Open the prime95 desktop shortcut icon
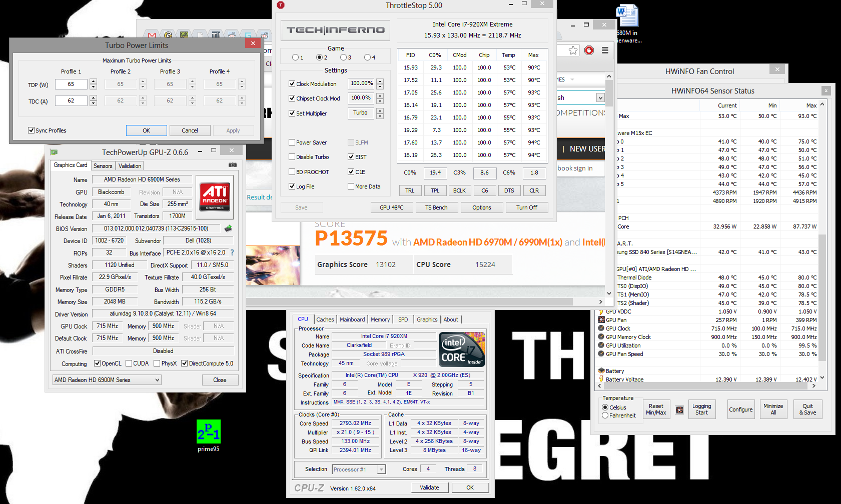Screen dimensions: 841x504 click(x=209, y=431)
